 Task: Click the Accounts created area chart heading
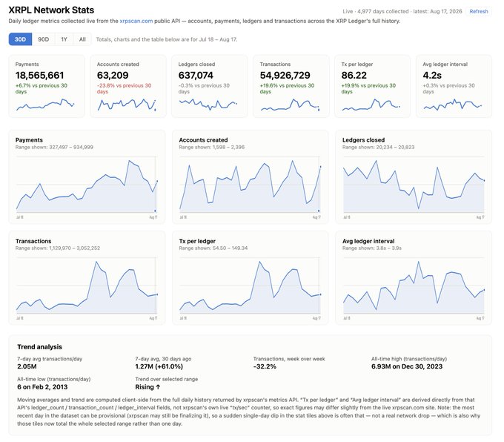[x=203, y=140]
